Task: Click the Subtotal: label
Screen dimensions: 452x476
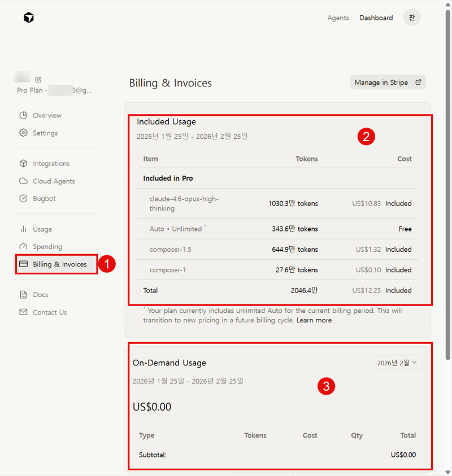Action: pos(153,455)
